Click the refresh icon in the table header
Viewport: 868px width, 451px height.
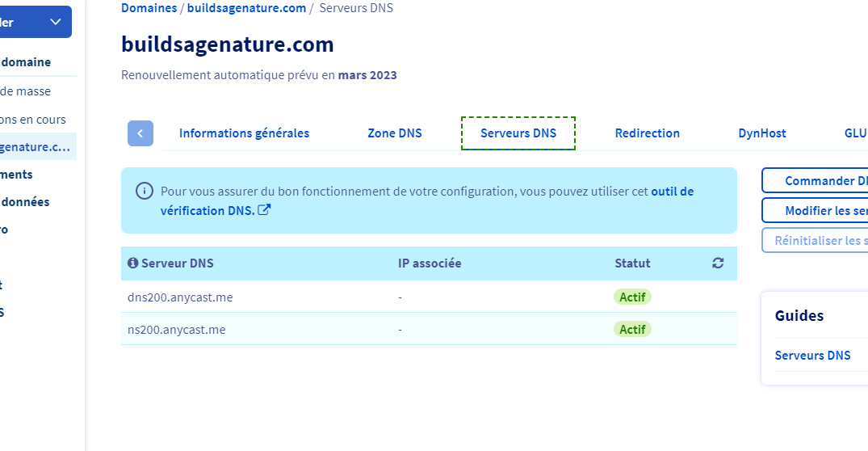click(718, 263)
